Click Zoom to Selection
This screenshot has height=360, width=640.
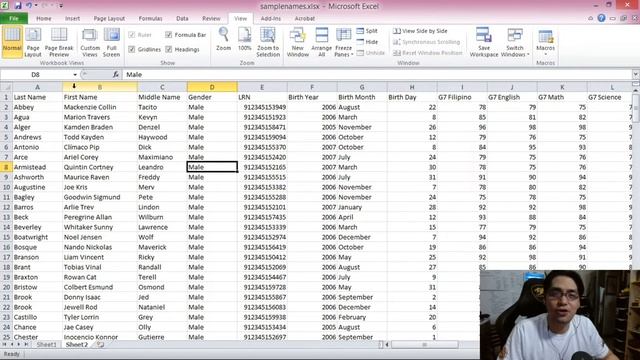pyautogui.click(x=268, y=42)
